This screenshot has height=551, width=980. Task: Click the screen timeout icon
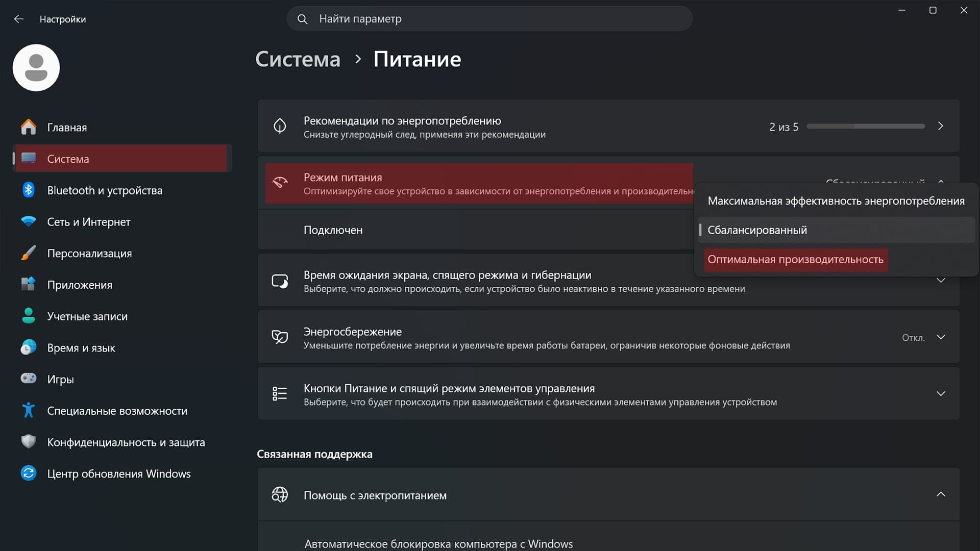pyautogui.click(x=280, y=281)
